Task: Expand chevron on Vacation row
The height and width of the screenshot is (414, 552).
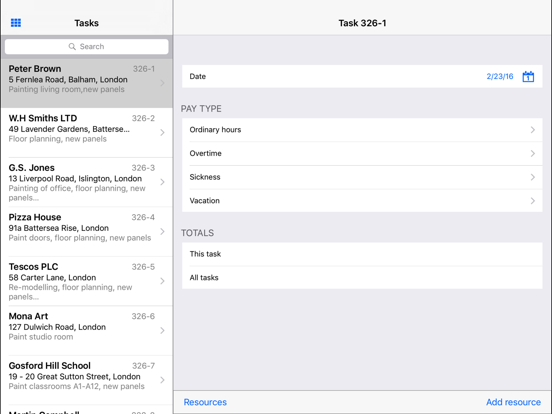Action: (533, 201)
